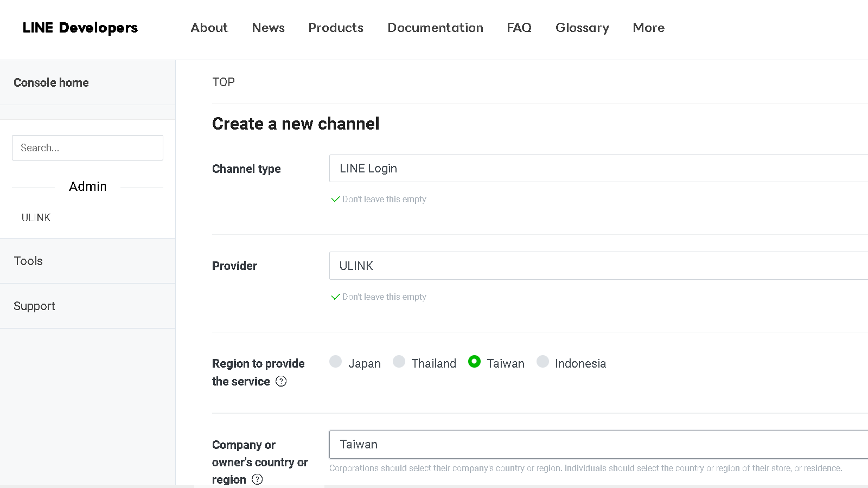868x488 pixels.
Task: Click the sidebar Search field
Action: (87, 147)
